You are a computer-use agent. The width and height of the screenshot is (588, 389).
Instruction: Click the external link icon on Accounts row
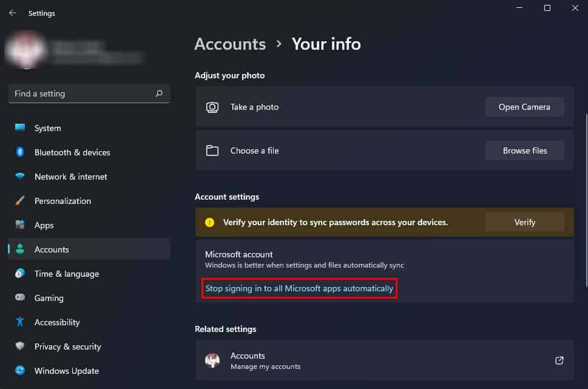559,360
